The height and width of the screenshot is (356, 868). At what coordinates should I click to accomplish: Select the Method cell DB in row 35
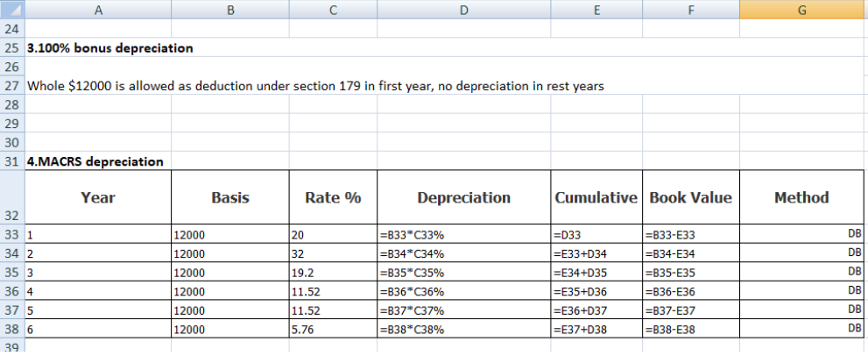coord(801,273)
